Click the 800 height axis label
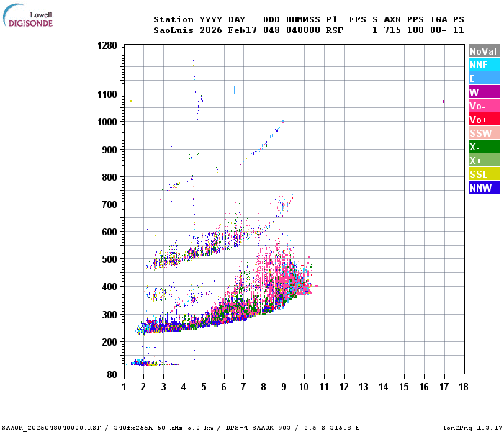 (109, 177)
